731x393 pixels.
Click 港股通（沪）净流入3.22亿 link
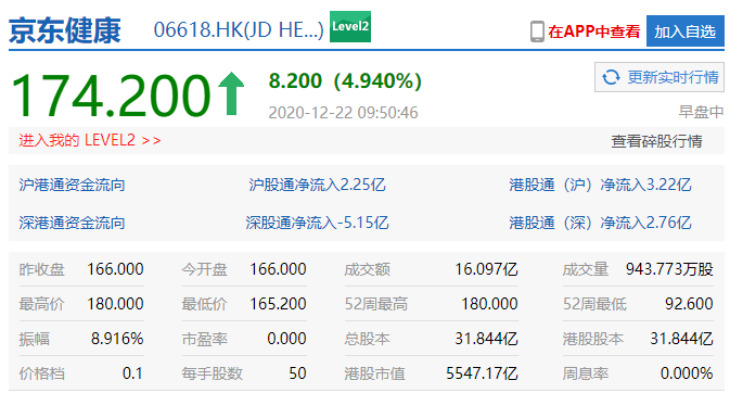600,185
